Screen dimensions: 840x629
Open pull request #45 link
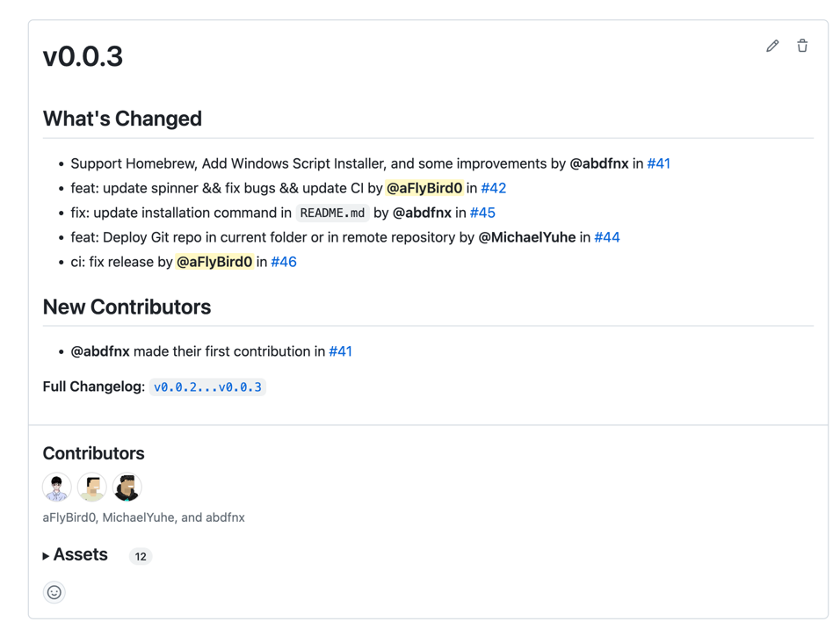(x=482, y=213)
